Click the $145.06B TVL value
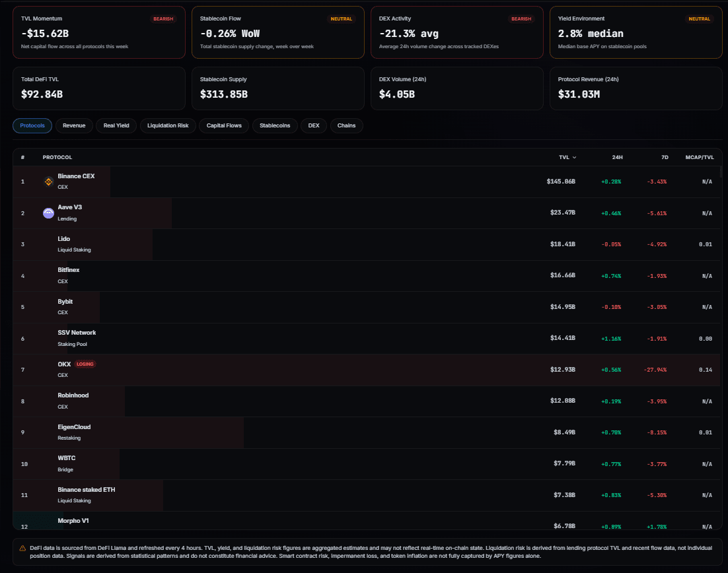The image size is (728, 573). [561, 182]
